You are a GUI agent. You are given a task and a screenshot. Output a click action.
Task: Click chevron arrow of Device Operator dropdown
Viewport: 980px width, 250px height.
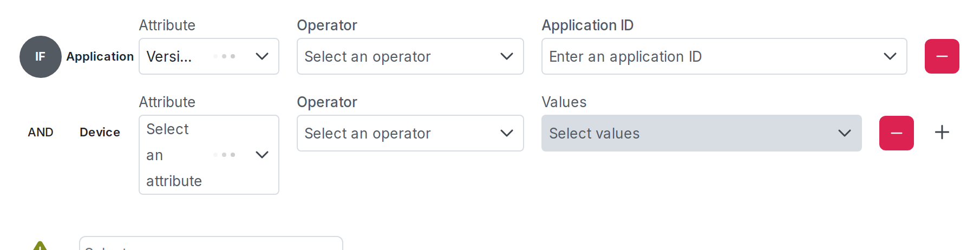[x=507, y=133]
